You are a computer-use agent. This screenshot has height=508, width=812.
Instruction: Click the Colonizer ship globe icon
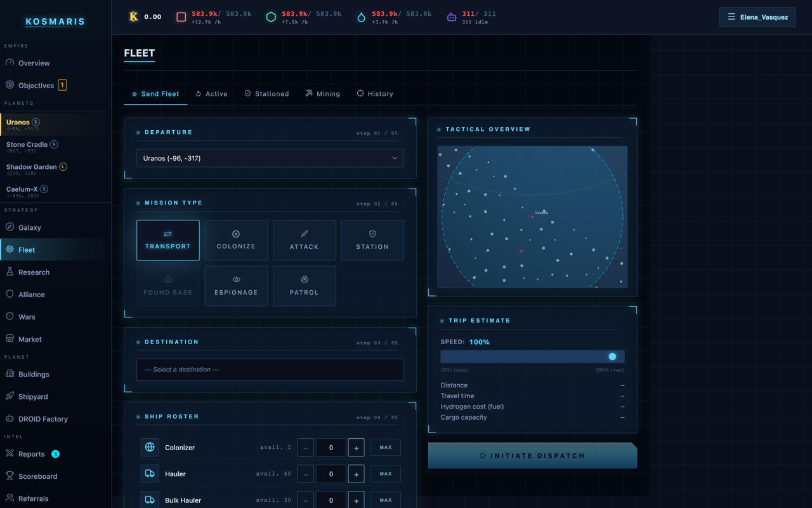150,447
